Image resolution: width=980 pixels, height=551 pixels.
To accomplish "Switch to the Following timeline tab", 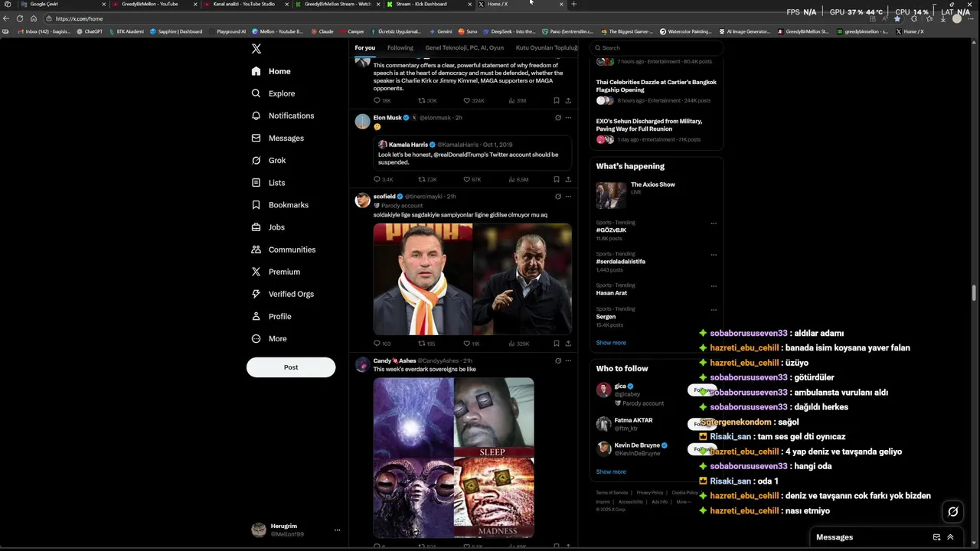I will click(x=400, y=47).
